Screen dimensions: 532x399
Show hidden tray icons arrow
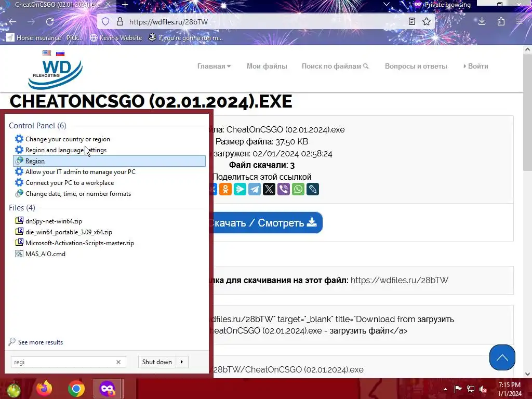[445, 389]
